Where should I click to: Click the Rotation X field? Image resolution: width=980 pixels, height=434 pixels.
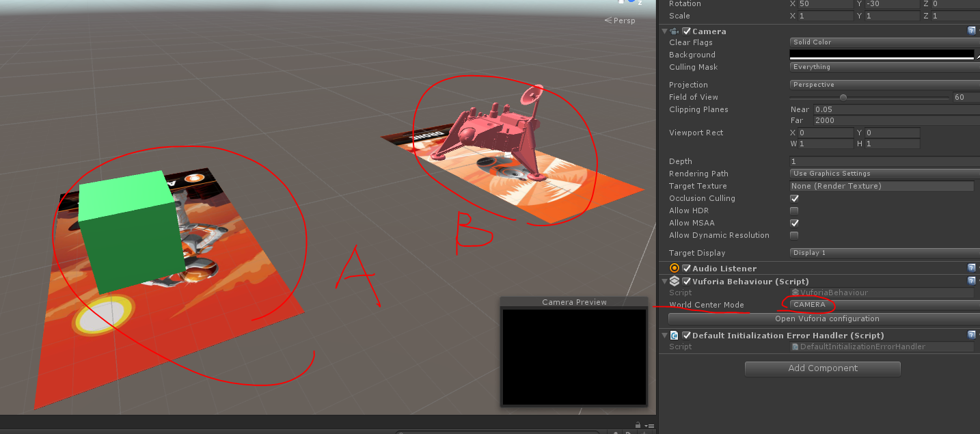[825, 4]
